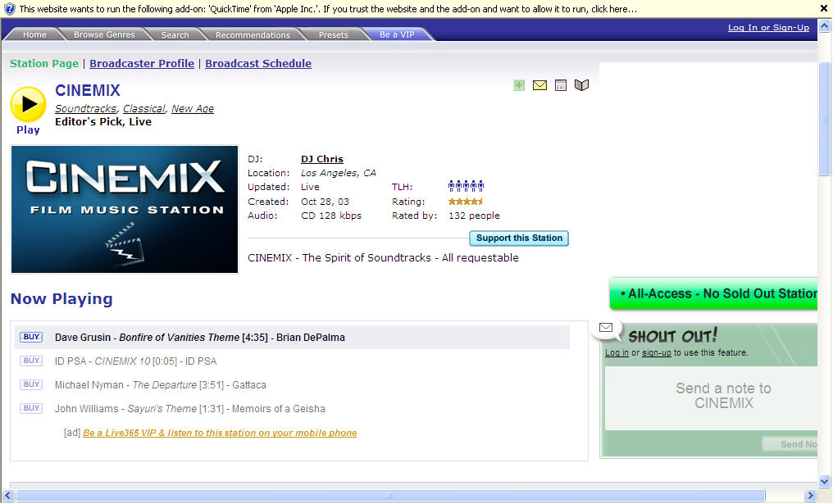Image resolution: width=833 pixels, height=504 pixels.
Task: Click the 132 people rated-by text
Action: [474, 216]
